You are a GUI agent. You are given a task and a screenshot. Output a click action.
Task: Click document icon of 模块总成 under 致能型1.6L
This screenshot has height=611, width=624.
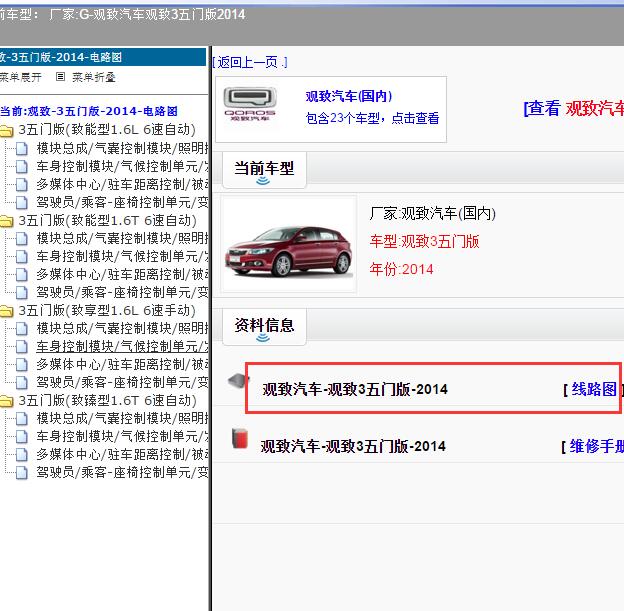(x=21, y=148)
